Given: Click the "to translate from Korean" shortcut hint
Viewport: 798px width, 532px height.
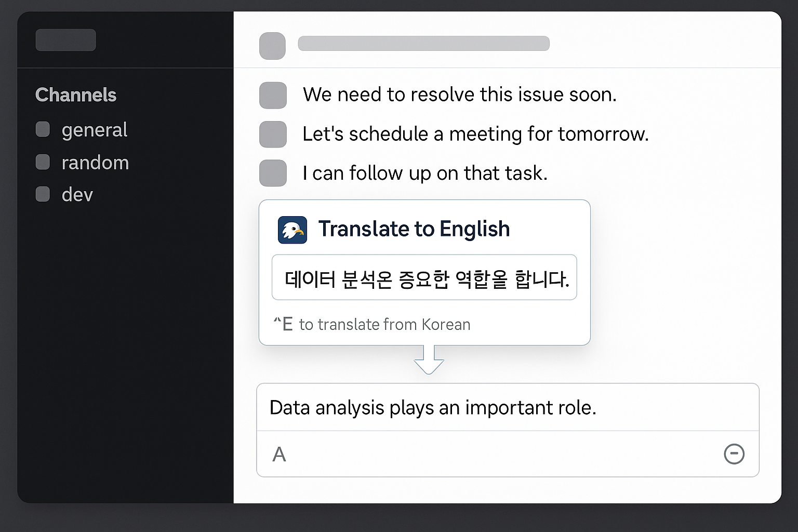Looking at the screenshot, I should (384, 324).
